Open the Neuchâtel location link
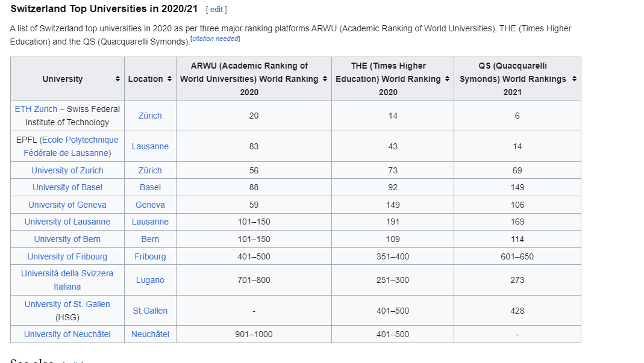Viewport: 644px width, 363px height. click(x=151, y=334)
